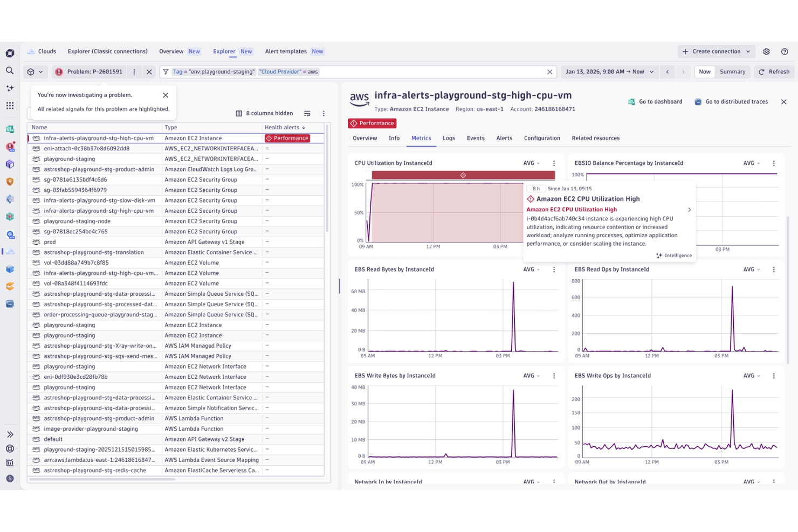798x532 pixels.
Task: Open the time range Jan 13 dropdown
Action: [610, 72]
